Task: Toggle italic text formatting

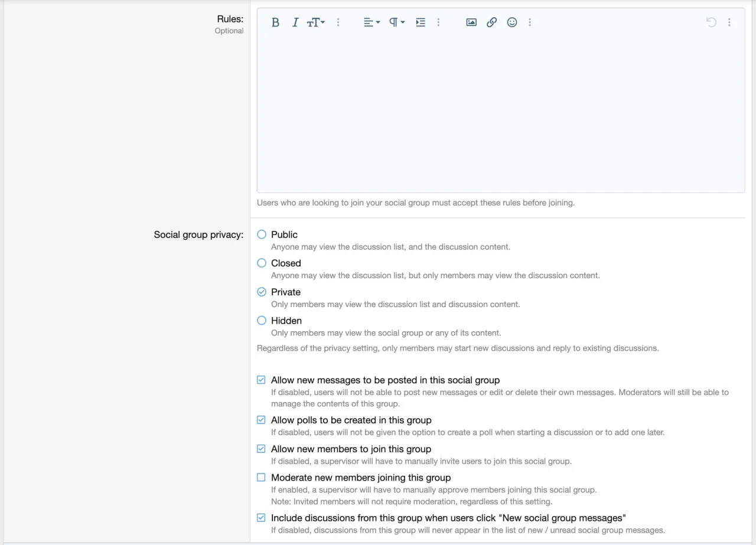Action: [x=295, y=22]
